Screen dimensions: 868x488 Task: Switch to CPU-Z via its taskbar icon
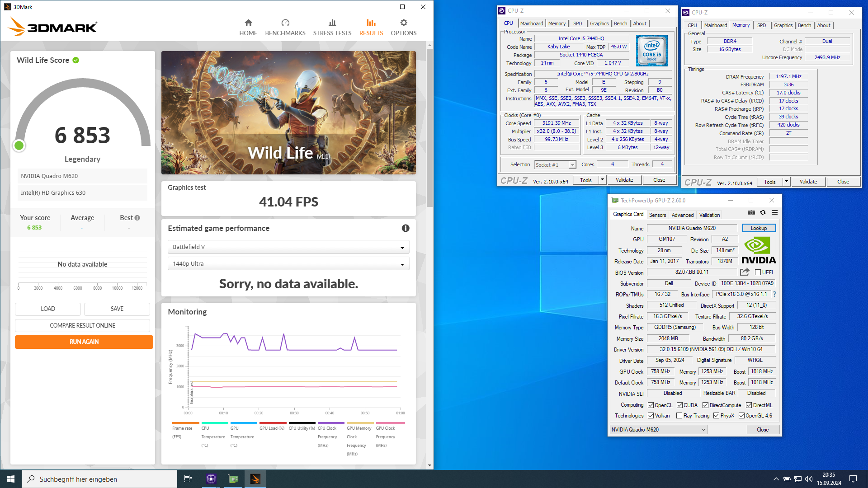coord(211,479)
